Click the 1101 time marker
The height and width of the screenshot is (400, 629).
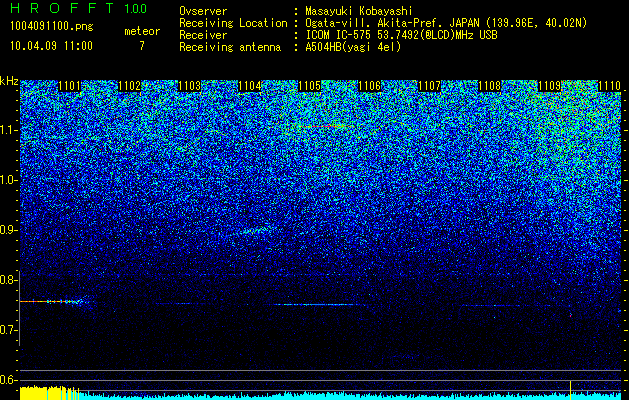69,86
